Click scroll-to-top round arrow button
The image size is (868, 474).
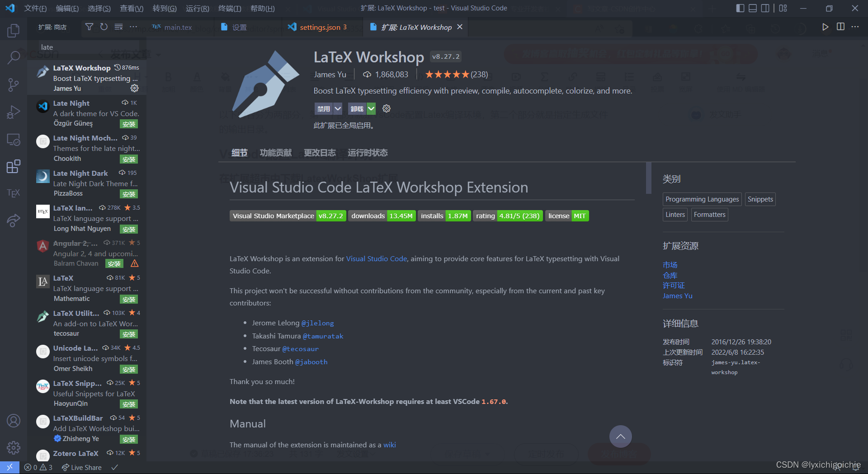pos(620,436)
